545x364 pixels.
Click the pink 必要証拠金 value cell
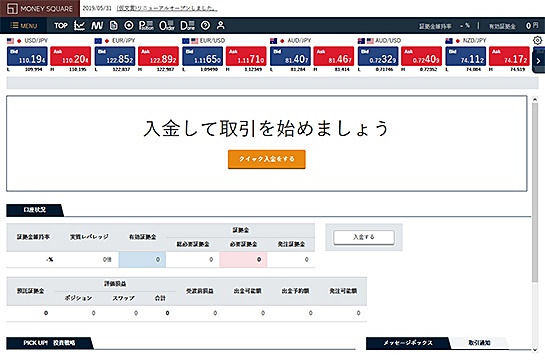coord(243,259)
